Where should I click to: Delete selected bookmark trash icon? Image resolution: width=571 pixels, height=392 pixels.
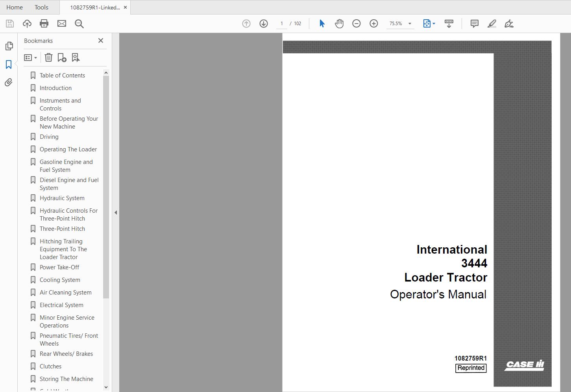[x=48, y=58]
